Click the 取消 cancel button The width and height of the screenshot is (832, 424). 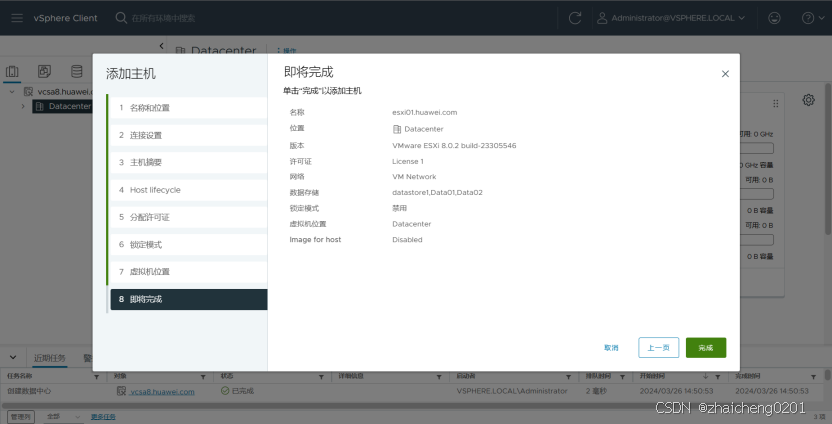coord(611,348)
